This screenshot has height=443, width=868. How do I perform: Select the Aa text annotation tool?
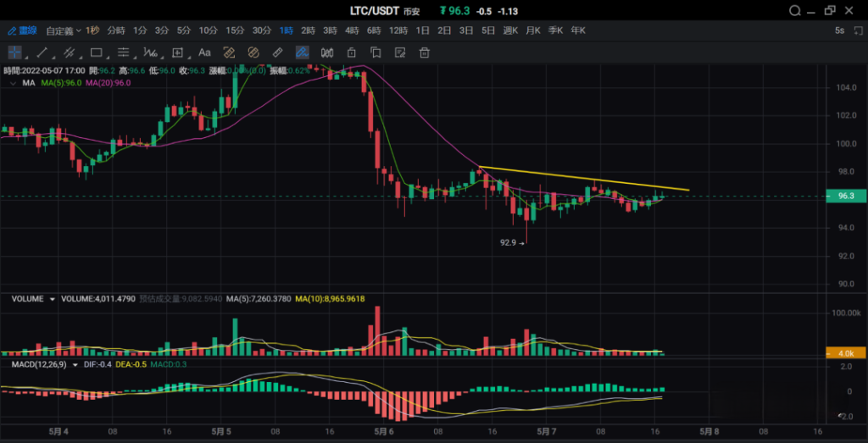tap(204, 53)
